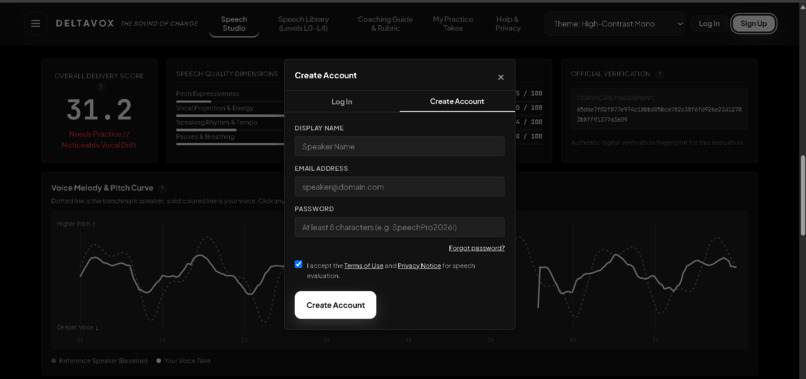Click the Vocal Projection & Energy label
This screenshot has height=379, width=806.
(215, 108)
